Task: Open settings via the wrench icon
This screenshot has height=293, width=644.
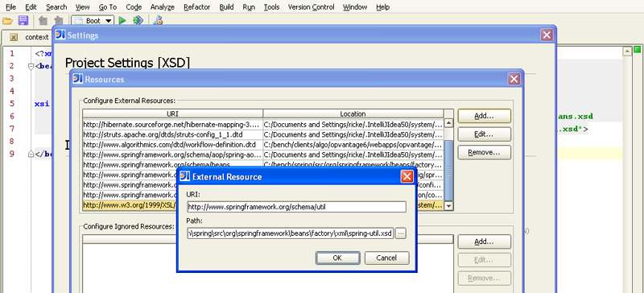Action: tap(157, 21)
